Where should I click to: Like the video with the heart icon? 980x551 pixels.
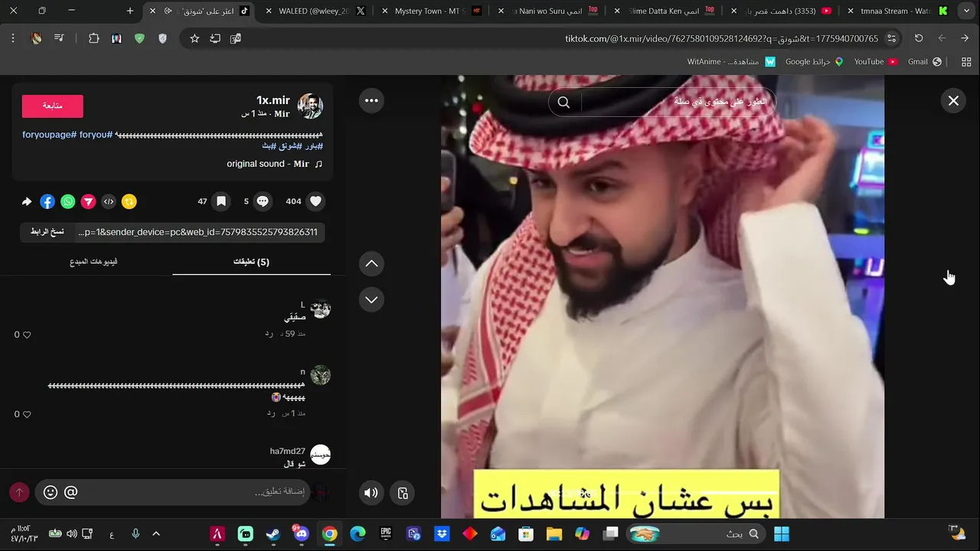(315, 201)
